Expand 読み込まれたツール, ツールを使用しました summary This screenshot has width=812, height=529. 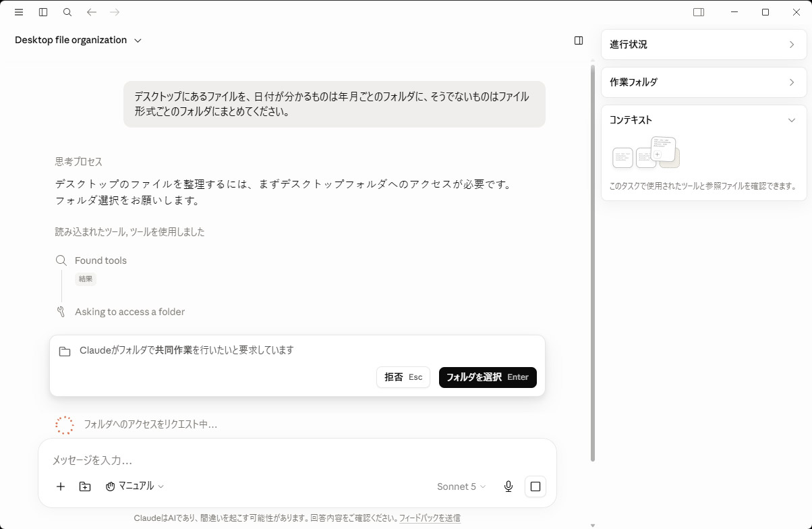(129, 232)
